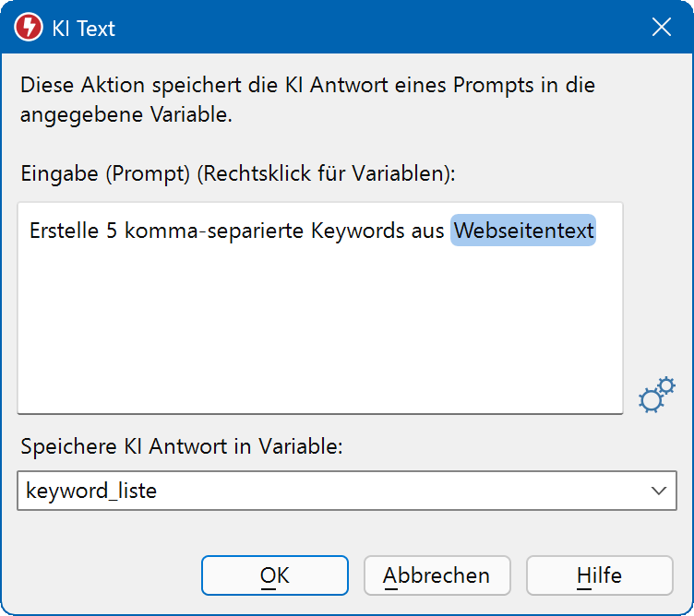Click the KI Text title bar text
Viewport: 694px width, 616px height.
point(84,29)
